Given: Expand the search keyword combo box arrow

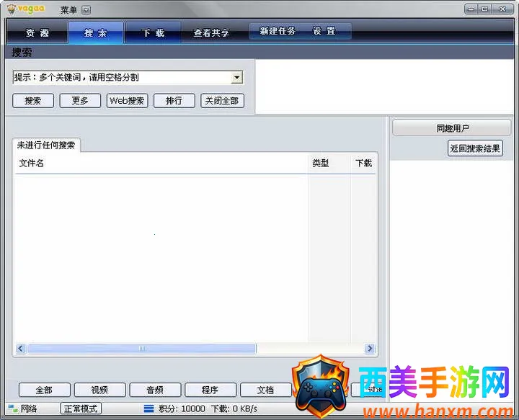Looking at the screenshot, I should coord(236,78).
